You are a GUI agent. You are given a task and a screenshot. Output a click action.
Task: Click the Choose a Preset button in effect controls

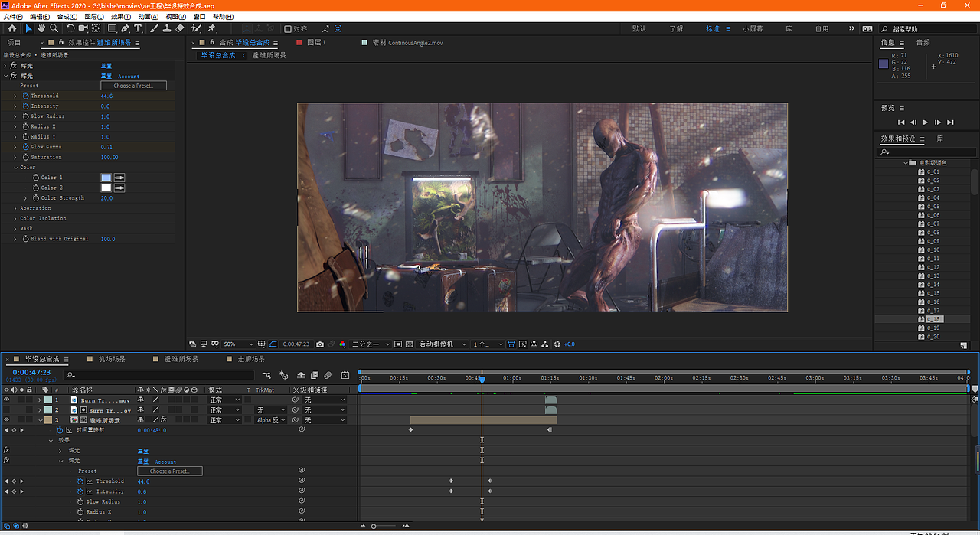tap(133, 86)
